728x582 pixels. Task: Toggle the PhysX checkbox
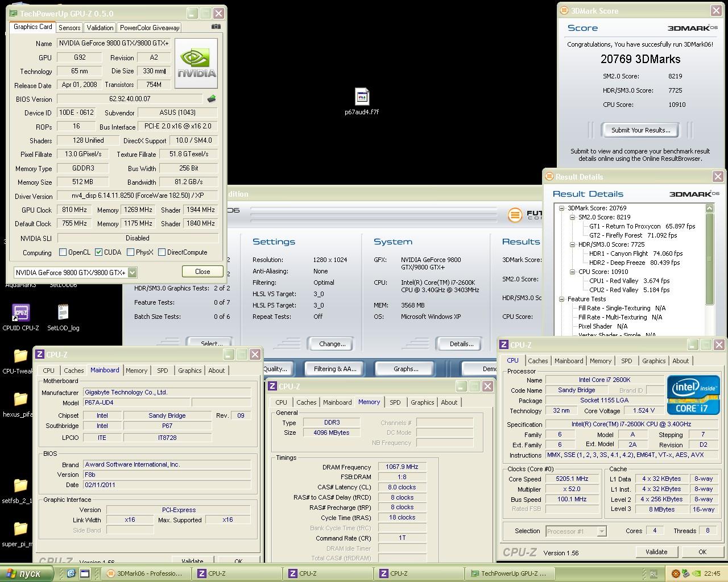tap(131, 252)
